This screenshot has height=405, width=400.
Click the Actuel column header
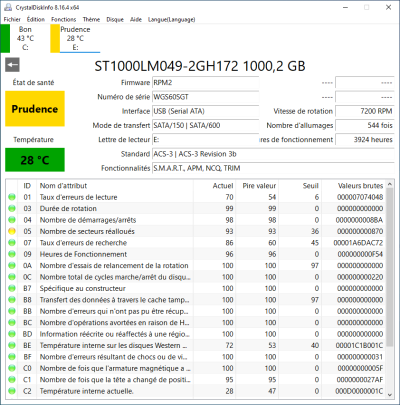click(x=214, y=186)
